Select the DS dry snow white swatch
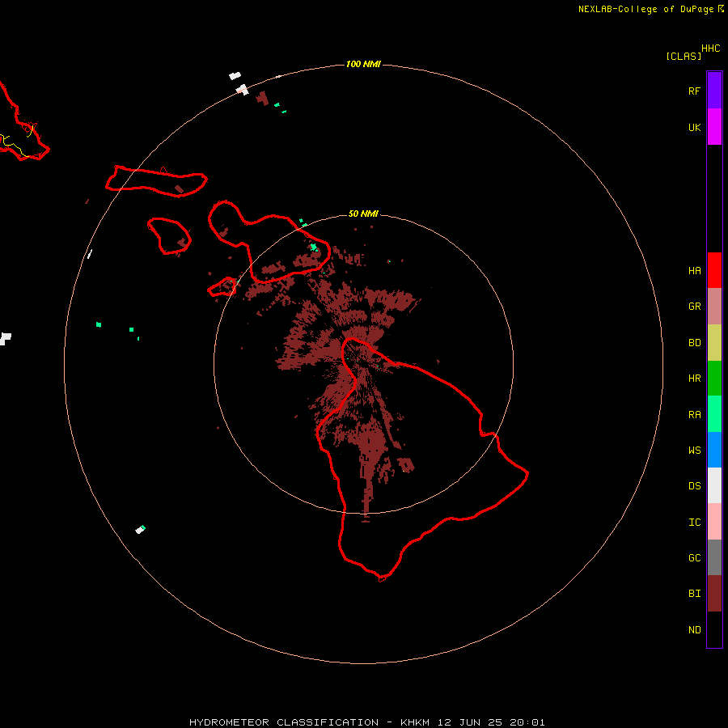Screen dimensions: 728x728 pyautogui.click(x=714, y=485)
